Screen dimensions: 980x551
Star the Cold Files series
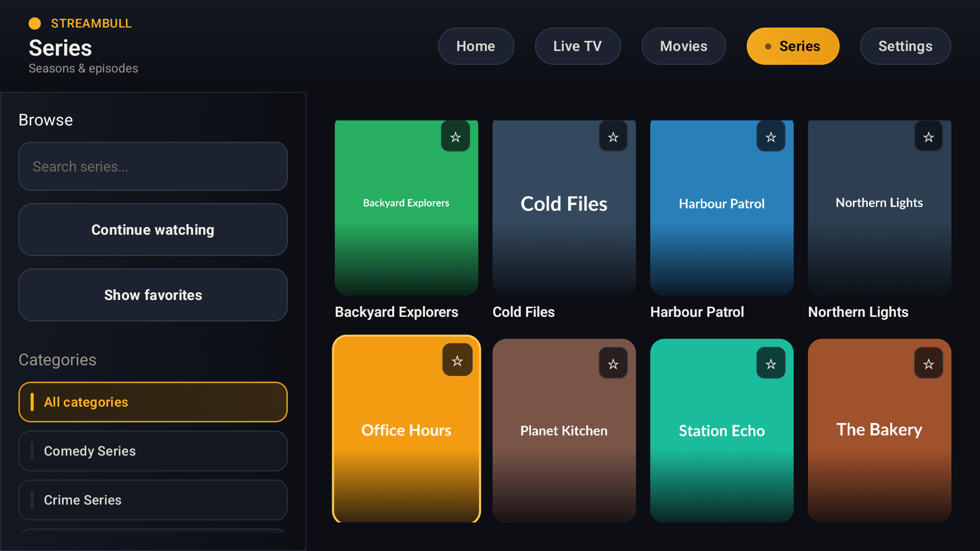(613, 137)
